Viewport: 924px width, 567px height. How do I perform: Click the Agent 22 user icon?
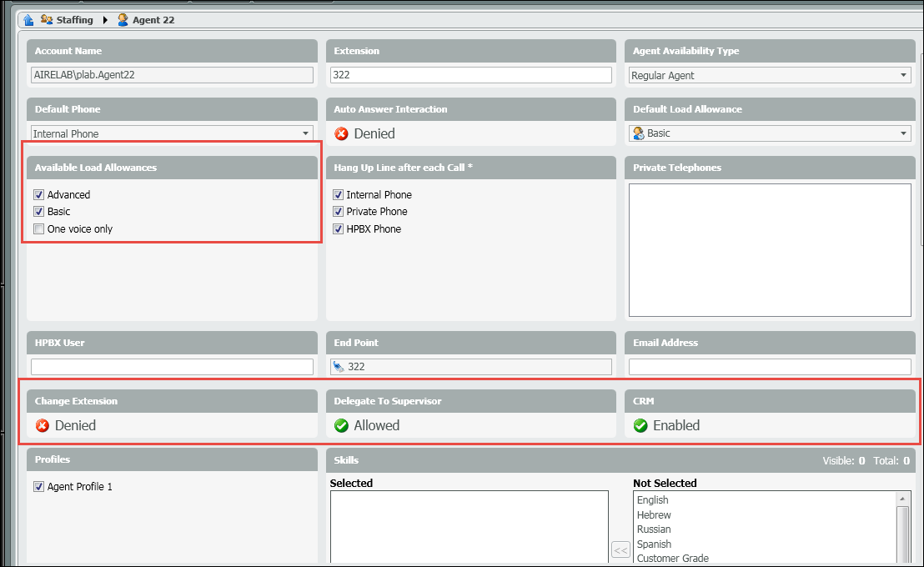click(x=123, y=20)
